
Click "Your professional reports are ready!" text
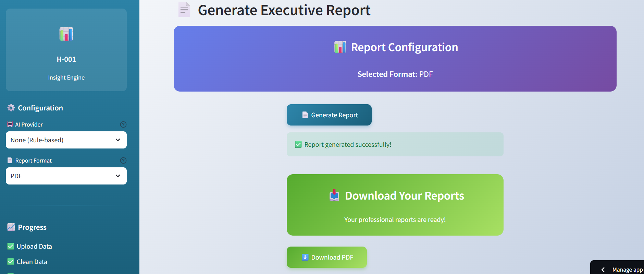click(x=395, y=219)
